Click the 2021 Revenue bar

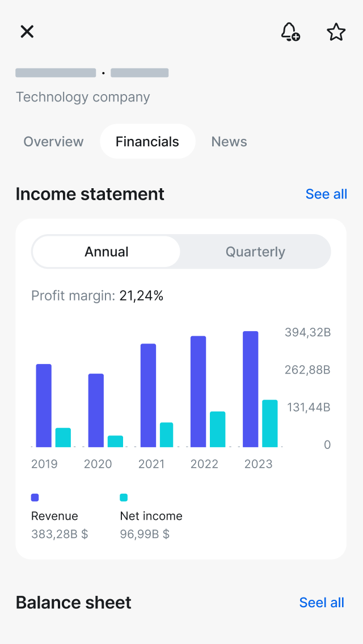tap(148, 396)
